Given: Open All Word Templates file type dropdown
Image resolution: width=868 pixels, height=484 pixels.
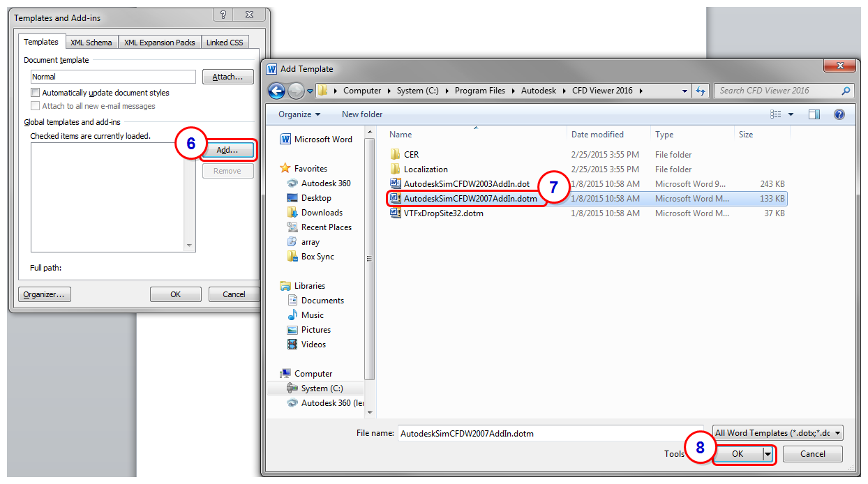Looking at the screenshot, I should [x=778, y=433].
